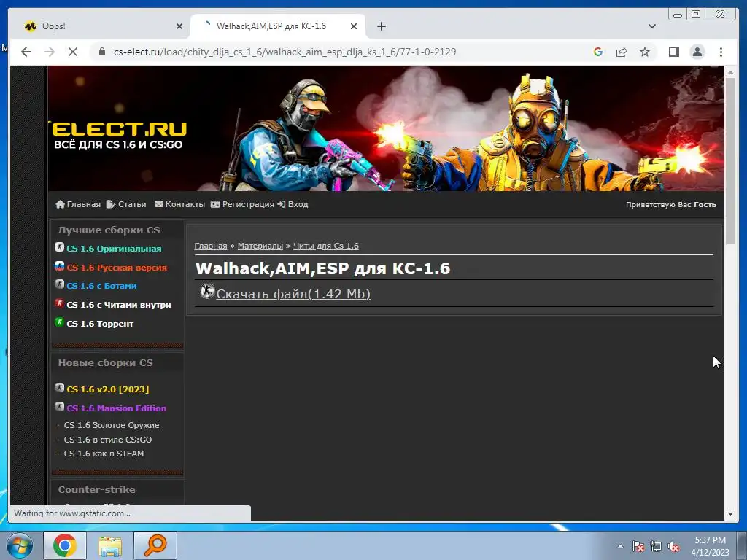Click the Главная breadcrumb link

(211, 246)
